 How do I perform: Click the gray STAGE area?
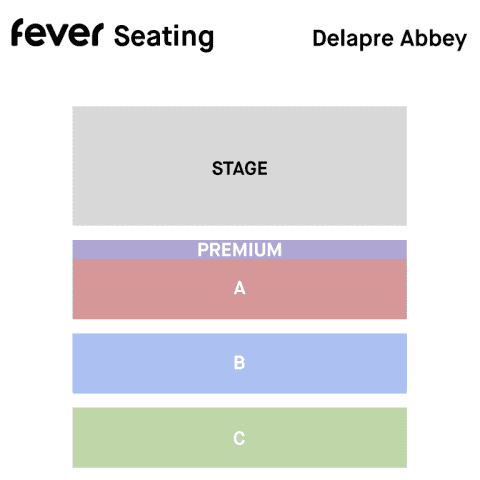pyautogui.click(x=240, y=166)
